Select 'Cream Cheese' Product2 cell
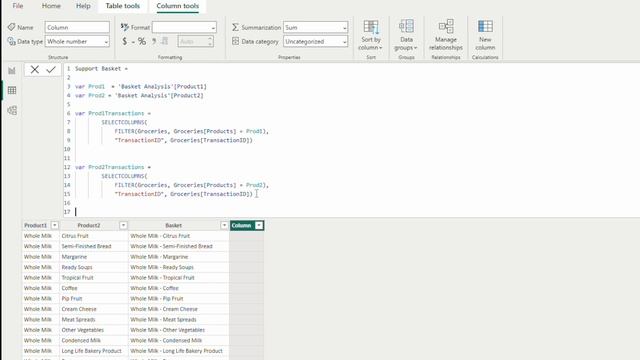This screenshot has width=640, height=360. (94, 309)
